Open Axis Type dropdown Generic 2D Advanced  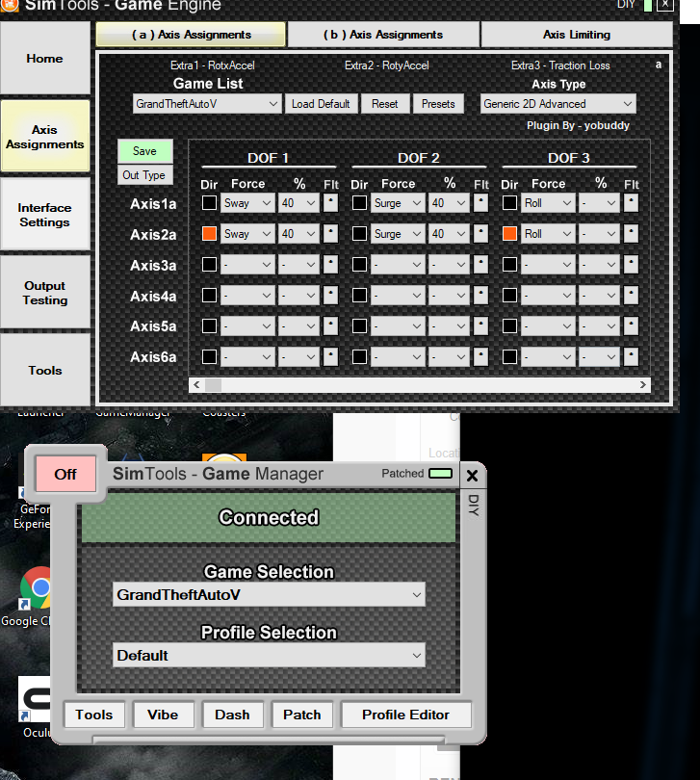[557, 104]
